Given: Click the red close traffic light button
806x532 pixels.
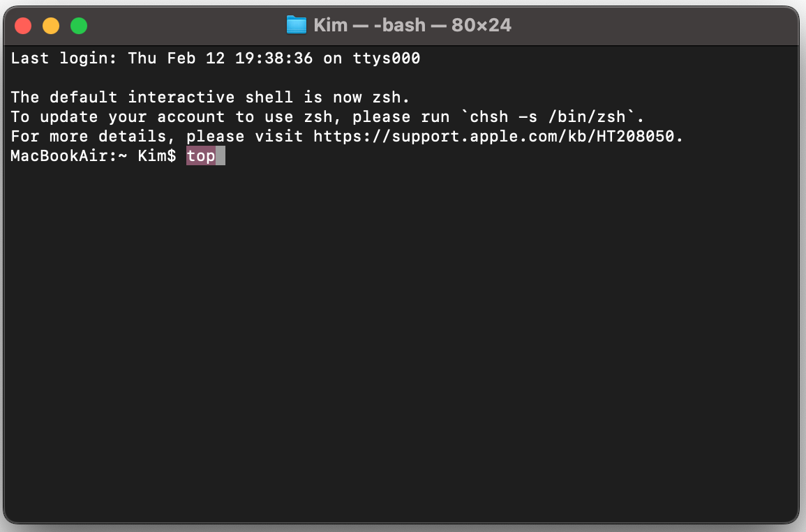Looking at the screenshot, I should [22, 24].
